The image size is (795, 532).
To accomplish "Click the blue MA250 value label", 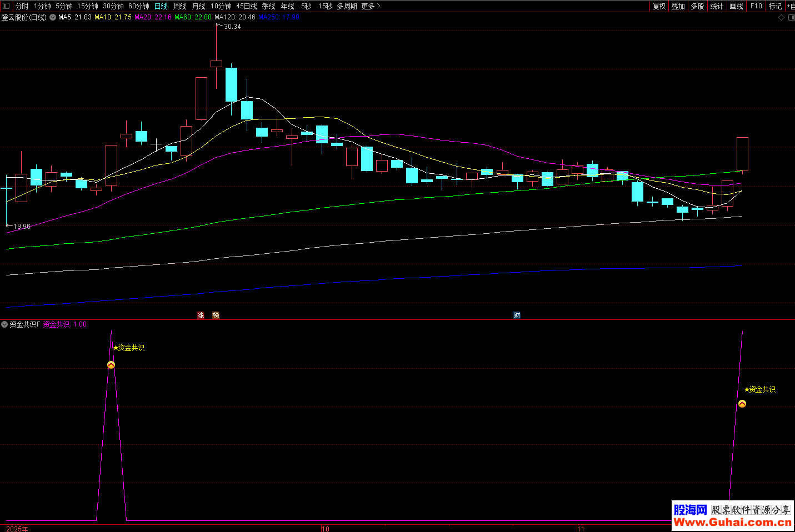I will click(x=279, y=17).
